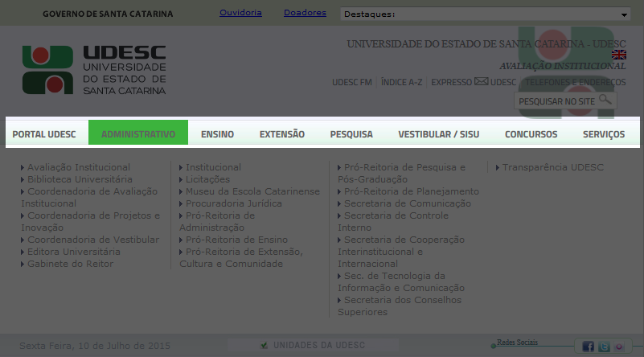The width and height of the screenshot is (644, 357).
Task: Open Telefones e Endereços link
Action: click(576, 82)
